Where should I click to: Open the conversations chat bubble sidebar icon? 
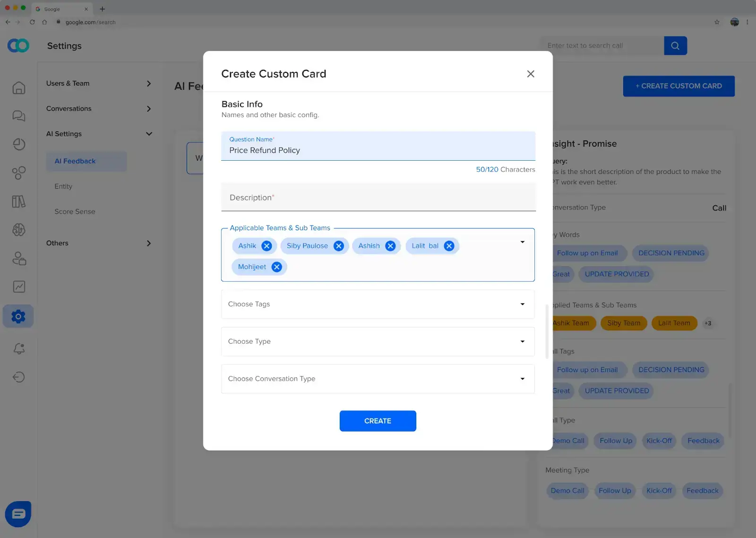[x=19, y=116]
